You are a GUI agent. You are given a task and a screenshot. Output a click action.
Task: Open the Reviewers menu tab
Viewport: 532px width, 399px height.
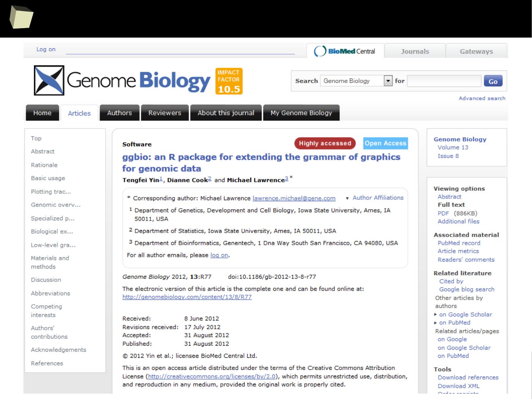(x=164, y=113)
